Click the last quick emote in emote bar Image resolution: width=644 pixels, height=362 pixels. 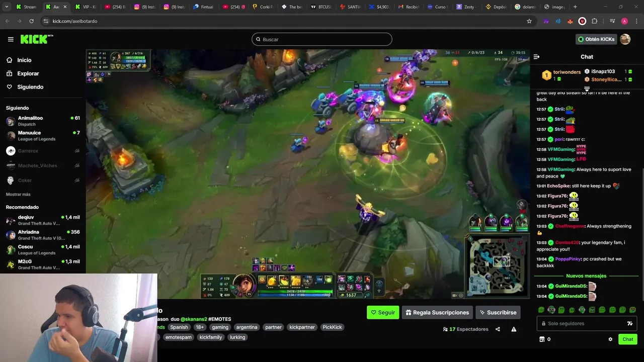tap(632, 310)
